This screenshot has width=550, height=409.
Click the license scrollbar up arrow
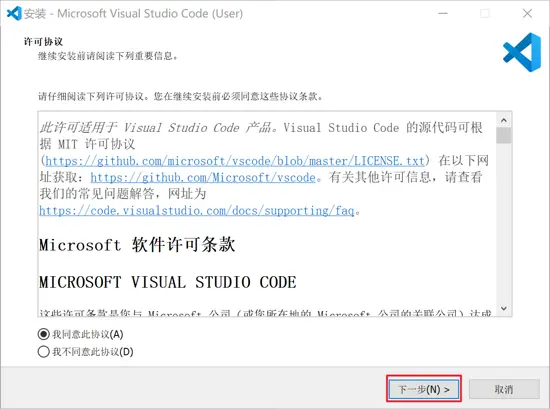[504, 120]
